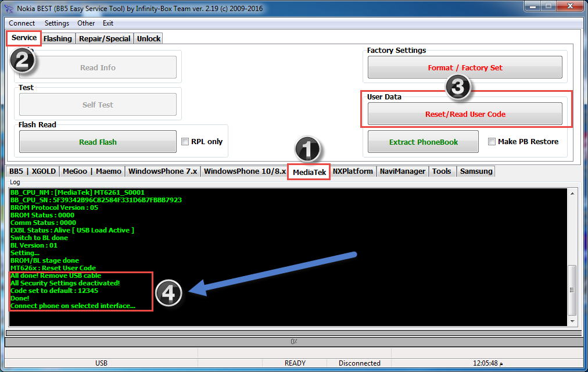Click log line 'MT626x : Reset User Code'
Screen dimensions: 588x372
[53, 268]
